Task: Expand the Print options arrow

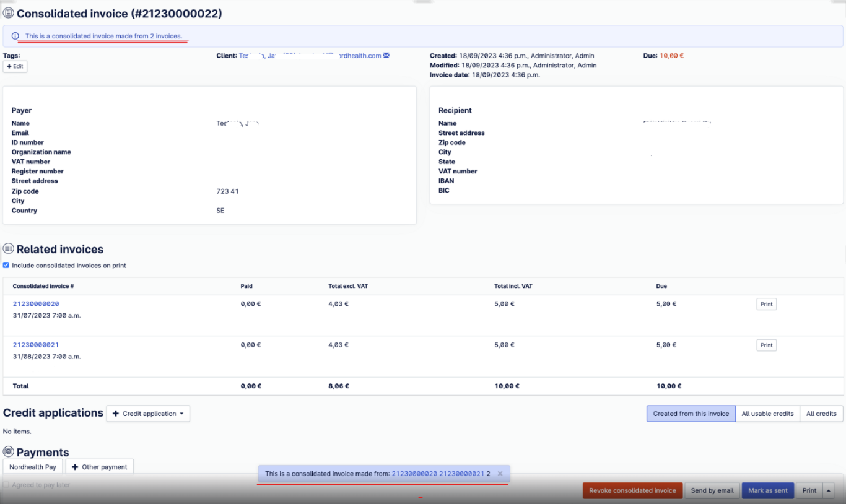Action: pyautogui.click(x=829, y=490)
